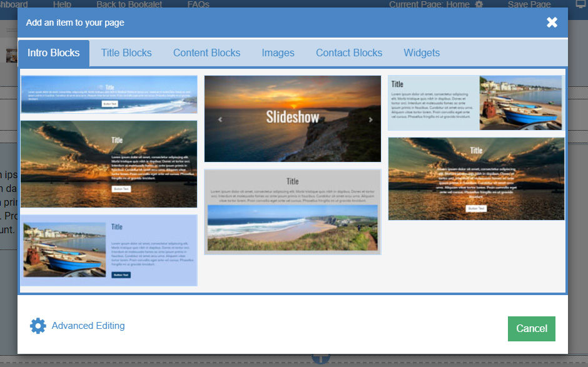The image size is (588, 367).
Task: Switch to the Title Blocks tab
Action: 126,53
